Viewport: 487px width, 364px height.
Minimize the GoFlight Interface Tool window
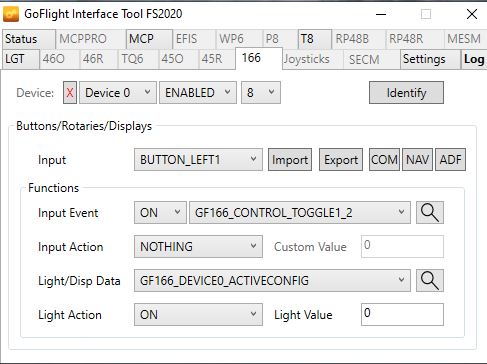pos(381,14)
